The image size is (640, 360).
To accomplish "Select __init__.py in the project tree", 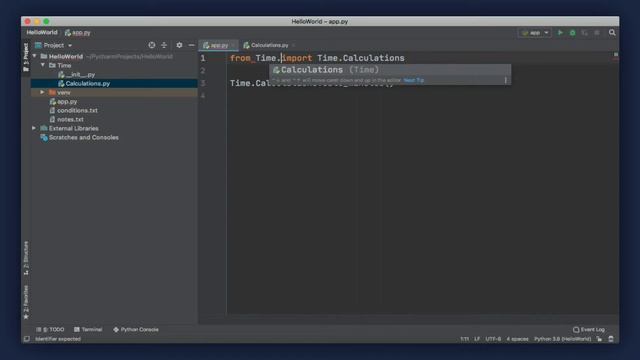I will click(76, 74).
